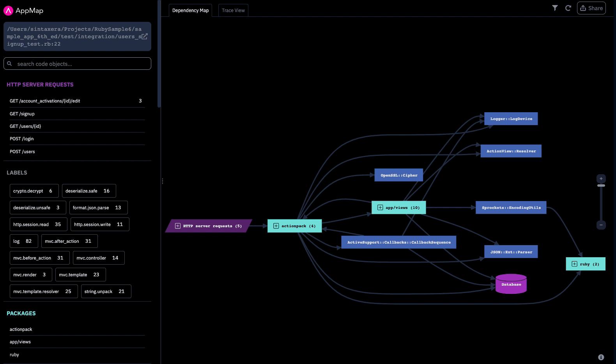The image size is (616, 364).
Task: Reload the map with refresh icon
Action: tap(568, 8)
